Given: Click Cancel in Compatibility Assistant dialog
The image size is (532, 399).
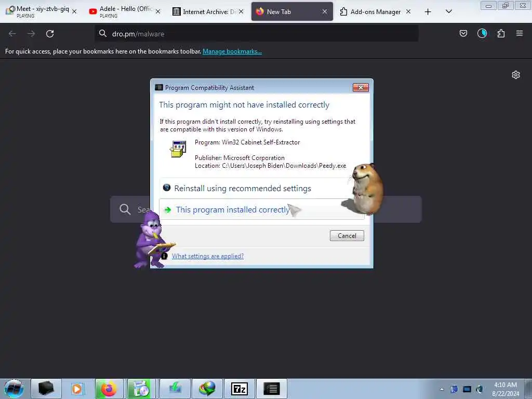Looking at the screenshot, I should [347, 235].
